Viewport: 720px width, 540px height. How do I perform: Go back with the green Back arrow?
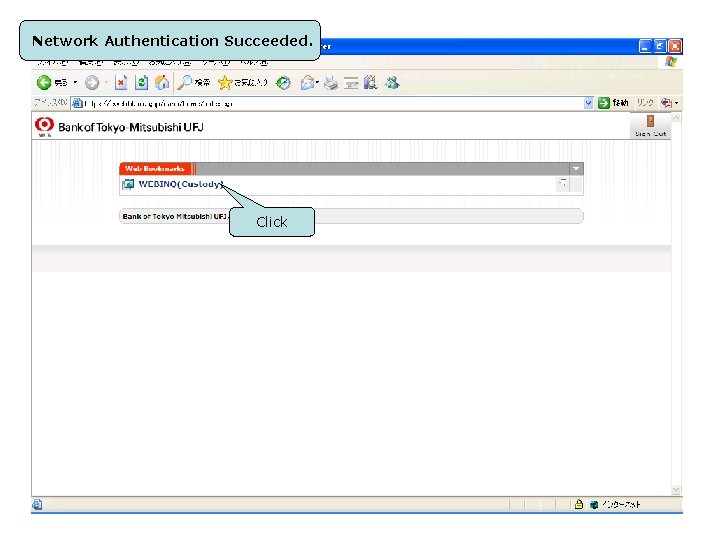click(x=44, y=83)
